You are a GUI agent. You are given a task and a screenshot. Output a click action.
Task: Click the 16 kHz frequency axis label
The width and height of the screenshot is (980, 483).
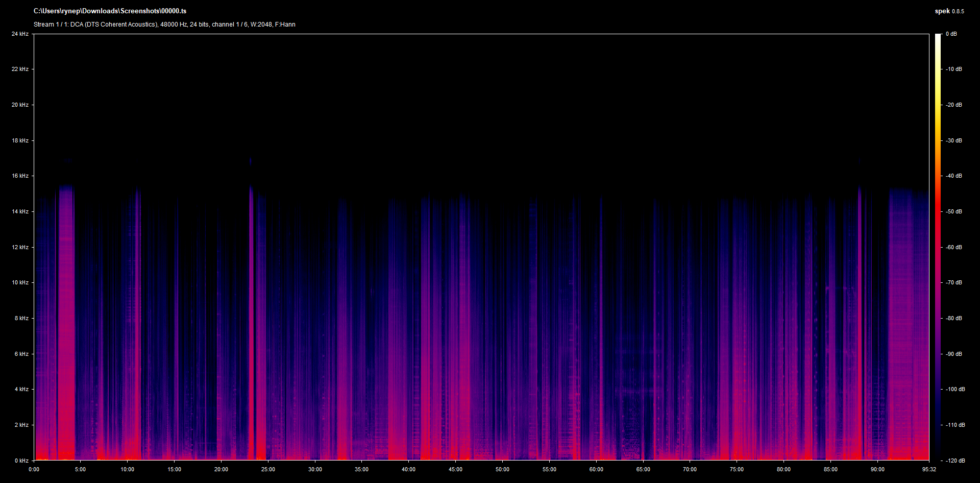20,176
